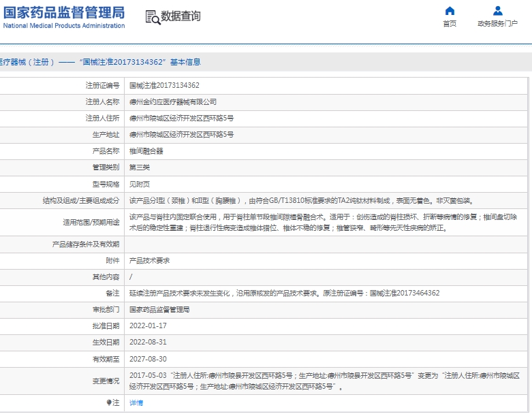
Task: Click product name value 椎间融合器
Action: pos(146,151)
